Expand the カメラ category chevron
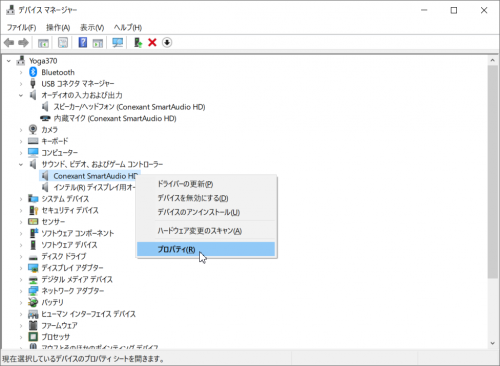The image size is (500, 366). click(x=21, y=130)
